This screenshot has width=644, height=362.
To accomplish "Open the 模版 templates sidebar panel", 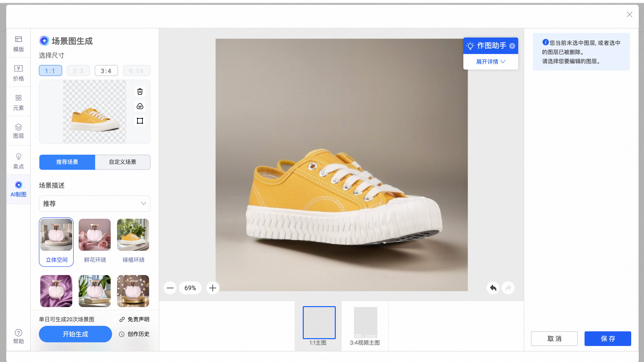I will point(19,43).
